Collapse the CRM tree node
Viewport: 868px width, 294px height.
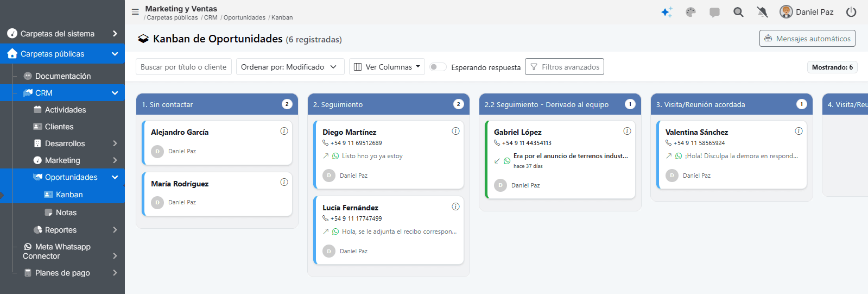115,93
